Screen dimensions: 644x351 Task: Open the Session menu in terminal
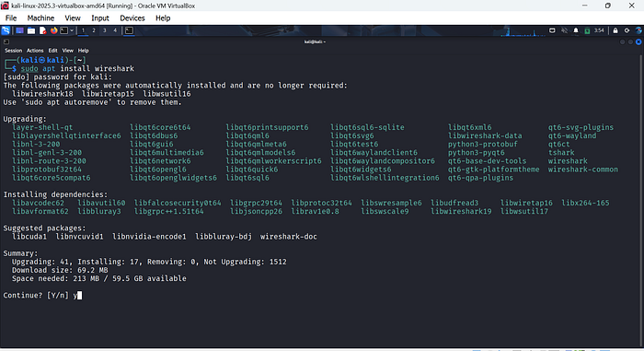[x=13, y=51]
